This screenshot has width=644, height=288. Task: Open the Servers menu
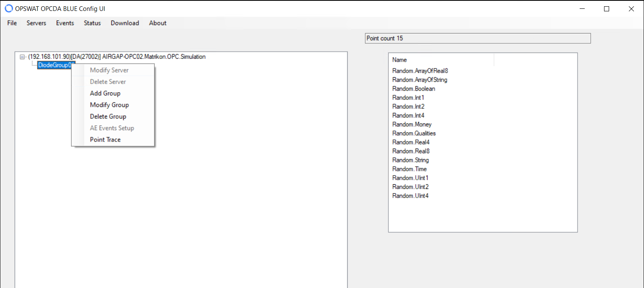coord(37,23)
